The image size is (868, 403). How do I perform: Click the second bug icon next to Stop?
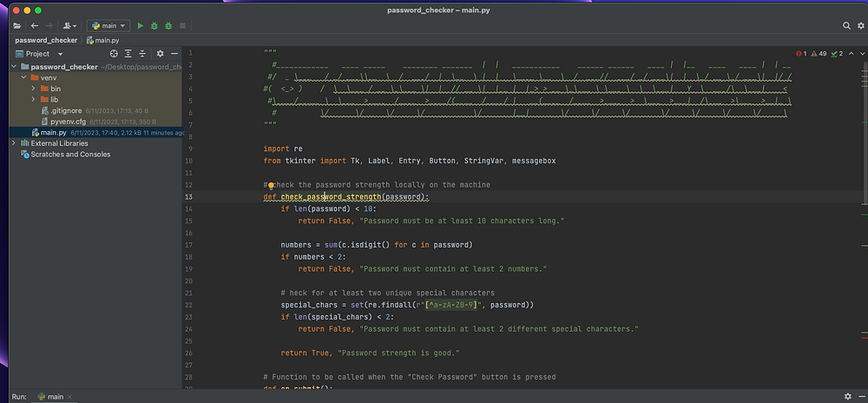[168, 25]
